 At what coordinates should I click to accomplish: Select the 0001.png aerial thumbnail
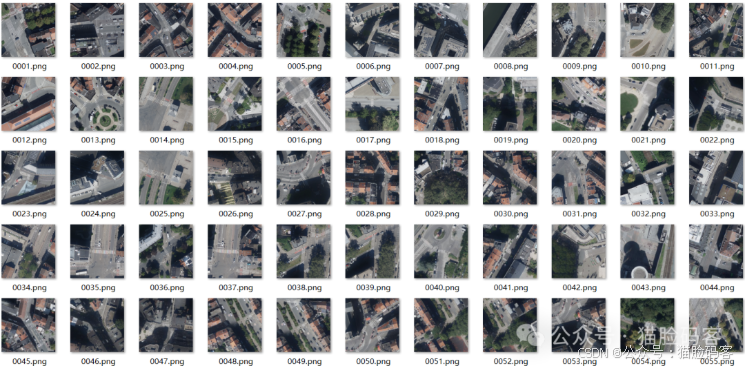29,30
